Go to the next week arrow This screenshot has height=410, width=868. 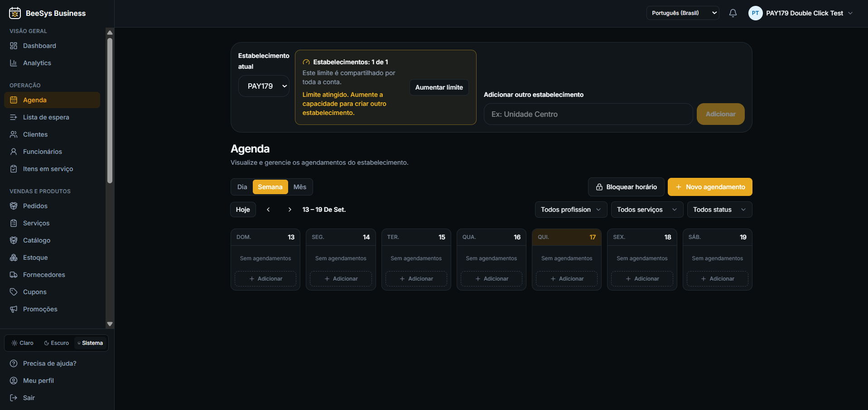point(290,210)
